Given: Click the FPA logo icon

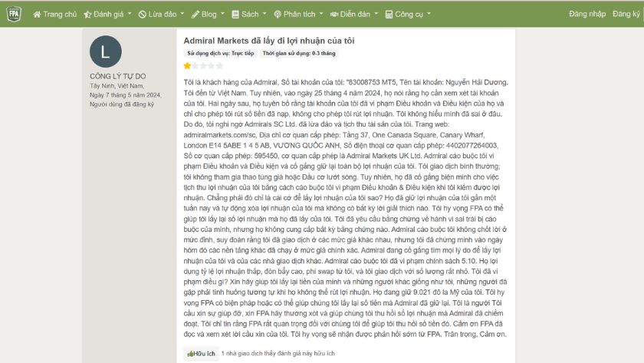Looking at the screenshot, I should point(14,14).
